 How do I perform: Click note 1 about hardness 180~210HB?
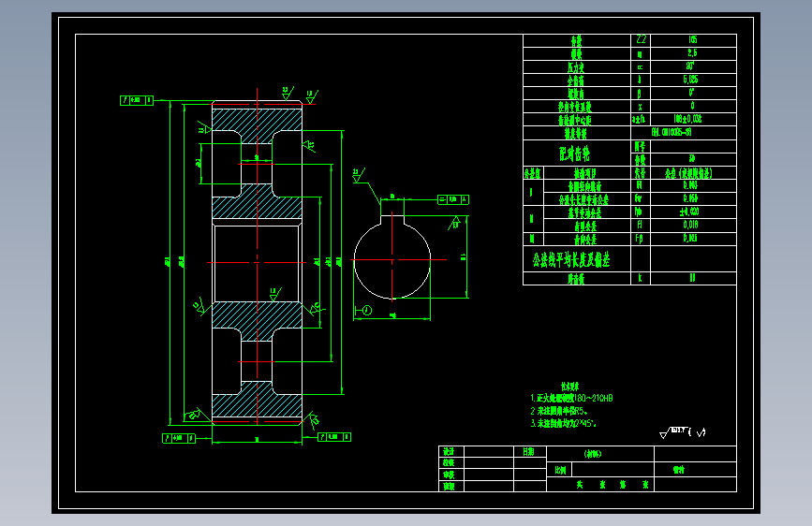(x=571, y=398)
